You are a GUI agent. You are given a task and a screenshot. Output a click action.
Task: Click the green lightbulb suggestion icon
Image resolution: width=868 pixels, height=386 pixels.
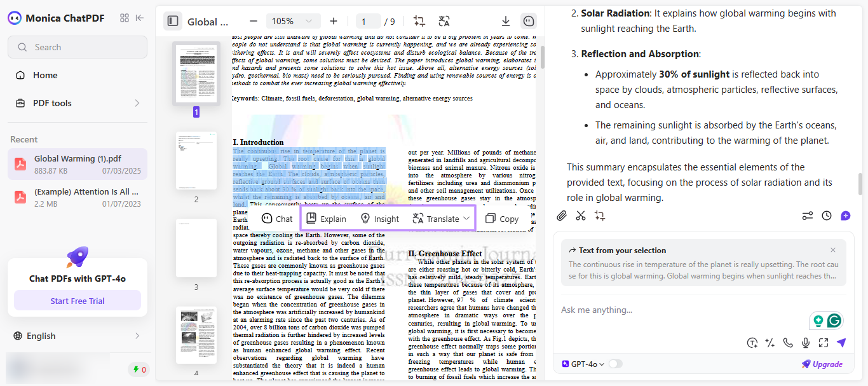(818, 321)
